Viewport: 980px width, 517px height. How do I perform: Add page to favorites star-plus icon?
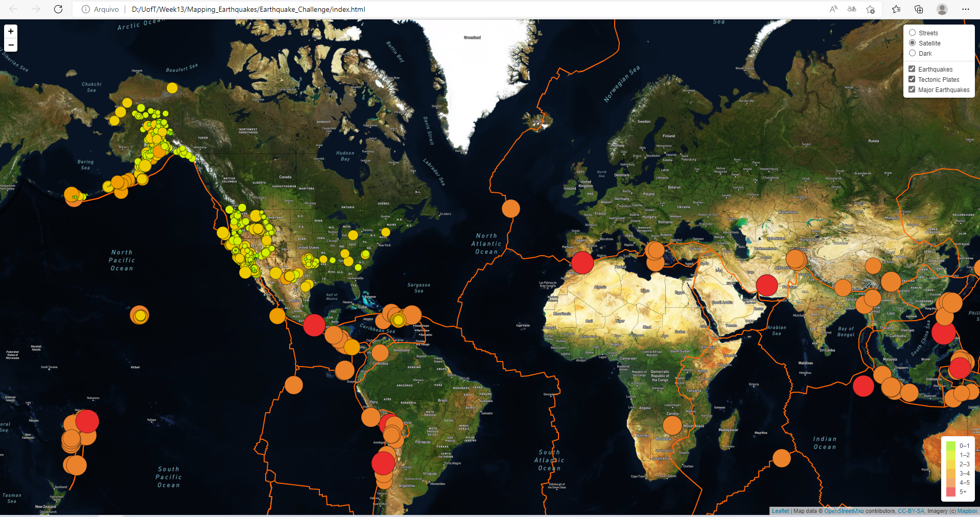pyautogui.click(x=871, y=9)
